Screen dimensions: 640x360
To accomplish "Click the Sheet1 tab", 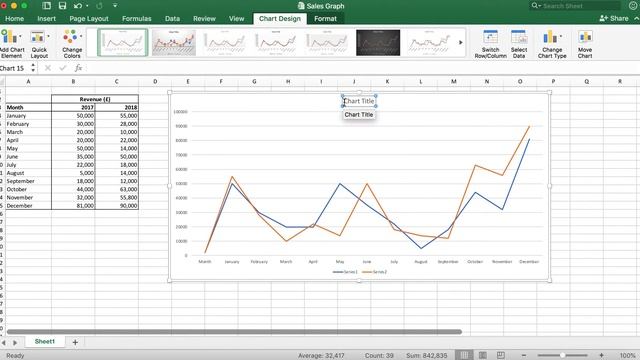I will coord(45,342).
